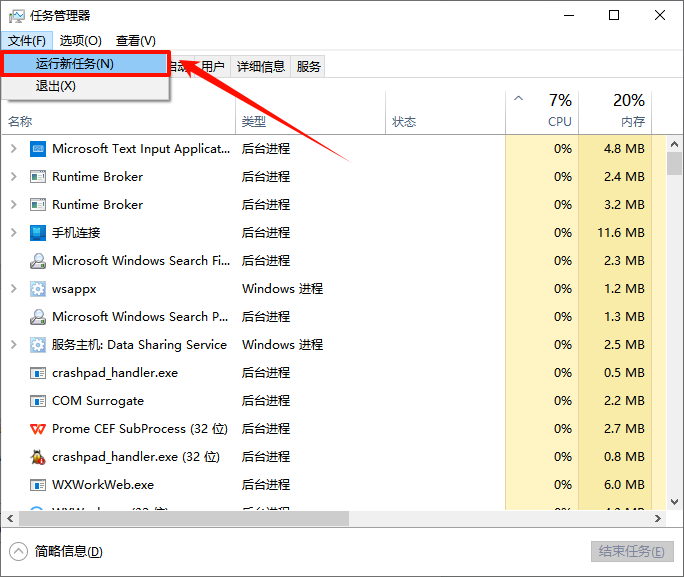684x577 pixels.
Task: Click Windows 进程 type of wsappx
Action: 283,289
